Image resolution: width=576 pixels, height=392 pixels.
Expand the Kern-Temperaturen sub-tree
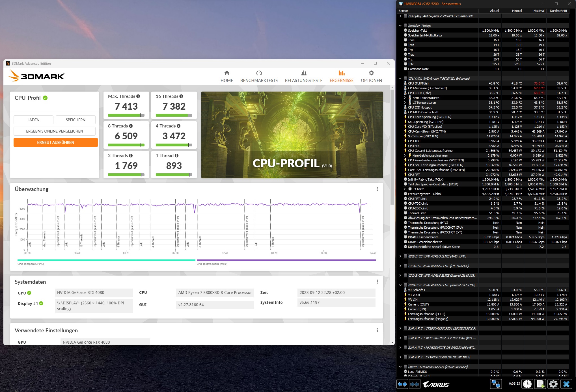tap(405, 98)
